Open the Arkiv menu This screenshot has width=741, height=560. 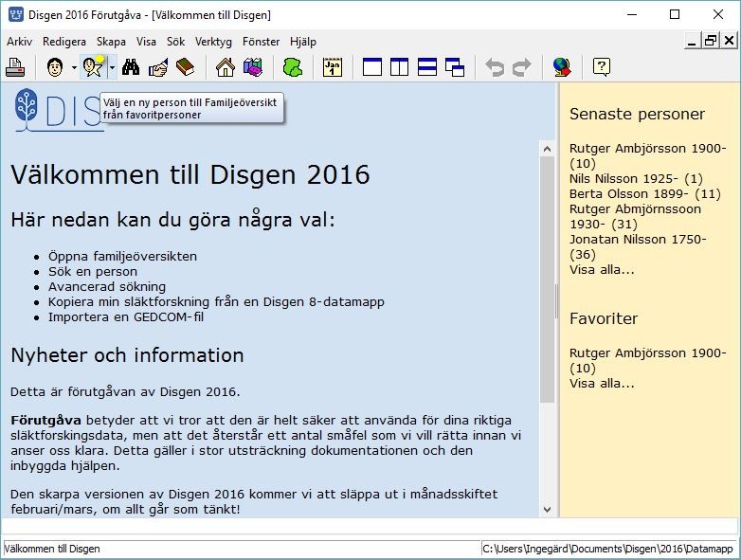[19, 42]
